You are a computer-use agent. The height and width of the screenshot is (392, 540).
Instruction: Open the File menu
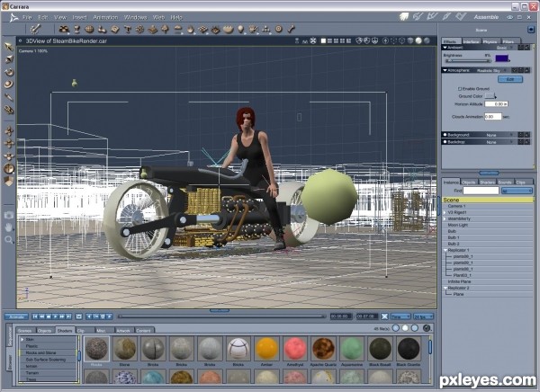(27, 17)
